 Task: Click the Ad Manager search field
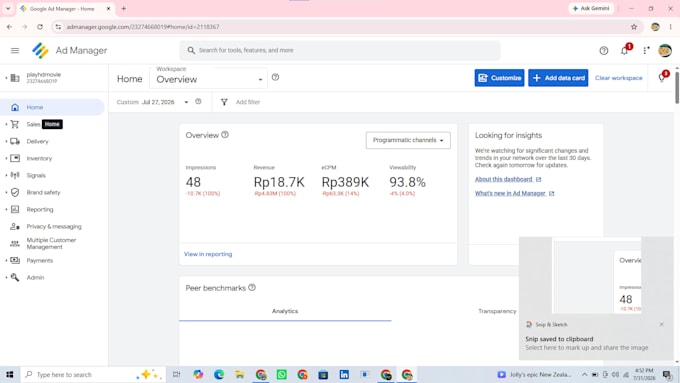340,50
